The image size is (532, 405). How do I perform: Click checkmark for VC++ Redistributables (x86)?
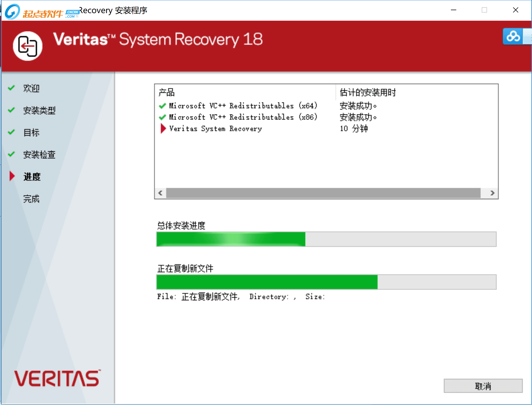pyautogui.click(x=162, y=117)
